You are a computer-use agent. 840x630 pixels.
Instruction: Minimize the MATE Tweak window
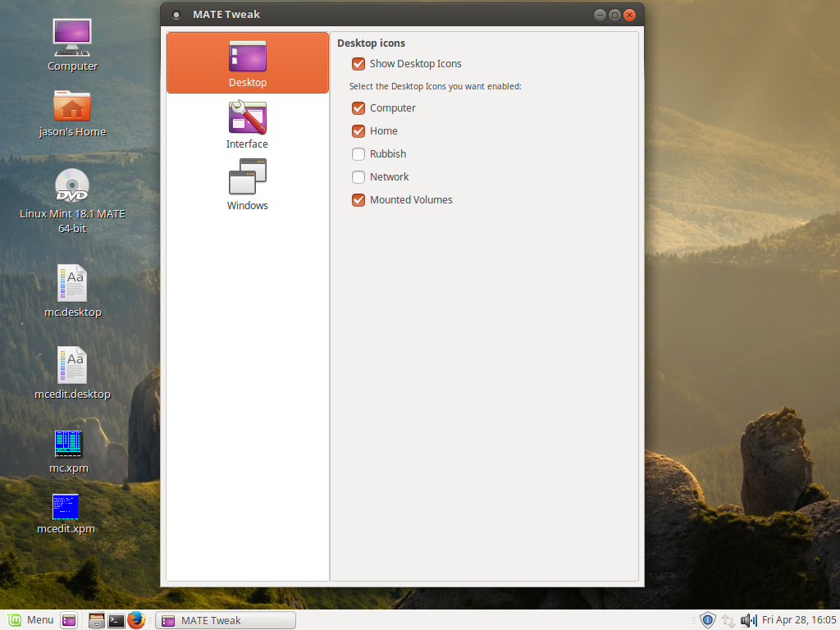point(600,15)
